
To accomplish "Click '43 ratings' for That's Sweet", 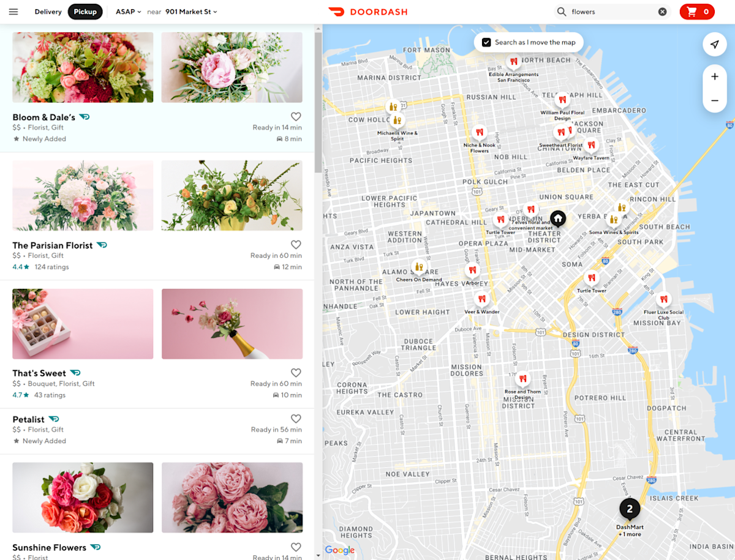I will [x=50, y=395].
